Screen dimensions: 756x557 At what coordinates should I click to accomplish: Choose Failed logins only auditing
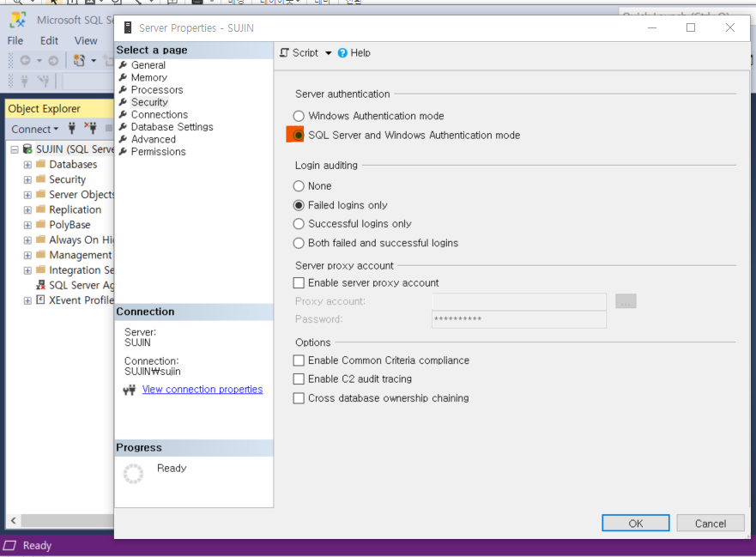299,205
